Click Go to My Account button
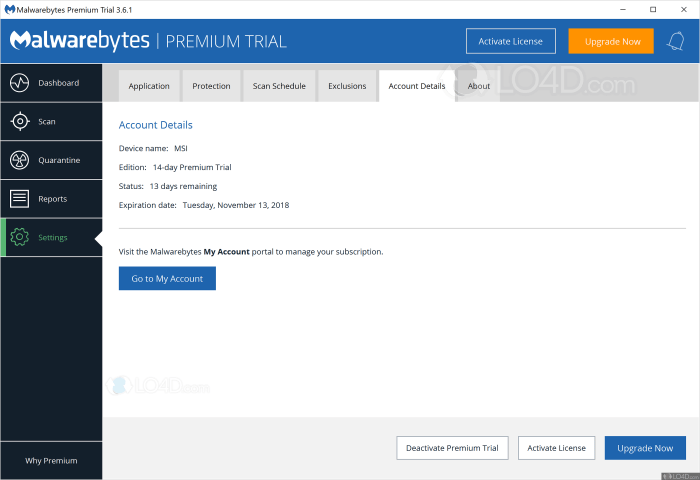This screenshot has height=480, width=700. coord(167,278)
